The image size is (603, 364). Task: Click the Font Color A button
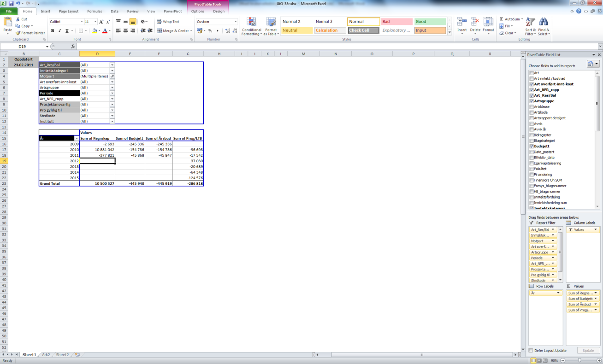pyautogui.click(x=104, y=31)
